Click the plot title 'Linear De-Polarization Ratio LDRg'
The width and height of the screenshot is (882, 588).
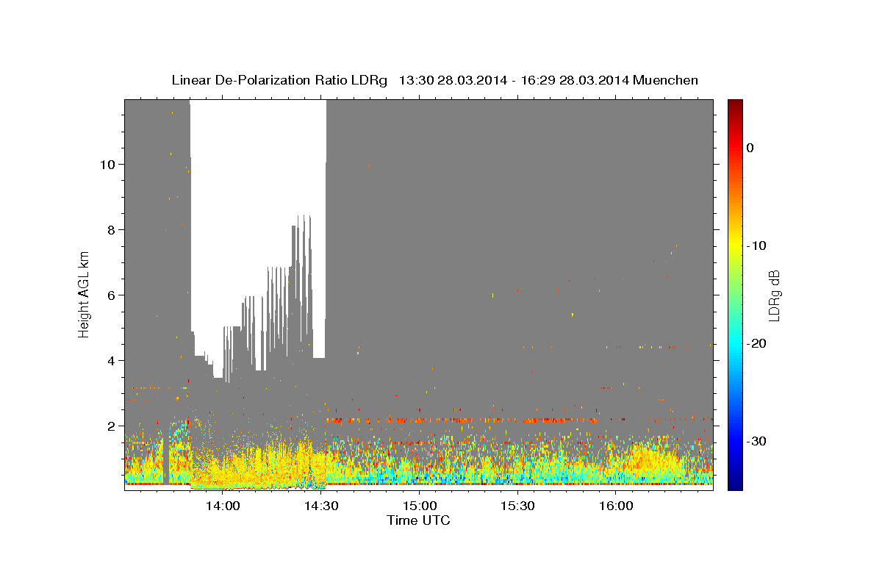pos(279,80)
